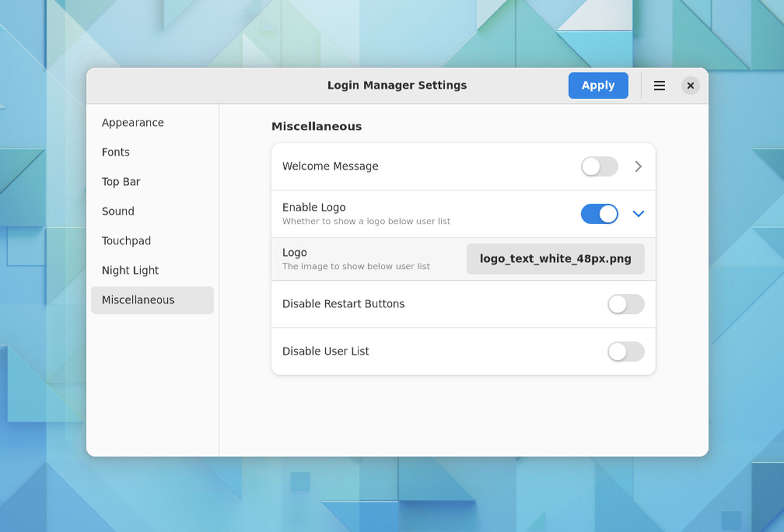The width and height of the screenshot is (784, 532).
Task: Turn off the Enable Logo switch
Action: (x=600, y=214)
